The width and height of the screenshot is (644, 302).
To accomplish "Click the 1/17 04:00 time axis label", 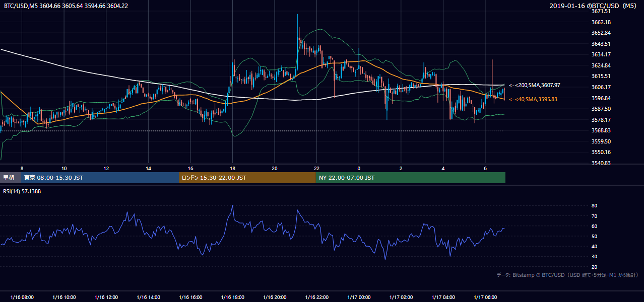I will click(443, 297).
